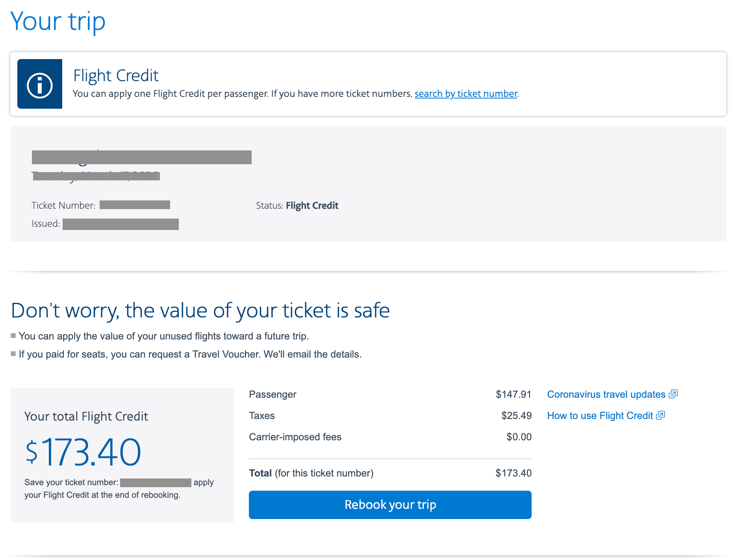Click the Your total Flight Credit label
This screenshot has height=560, width=749.
click(86, 417)
